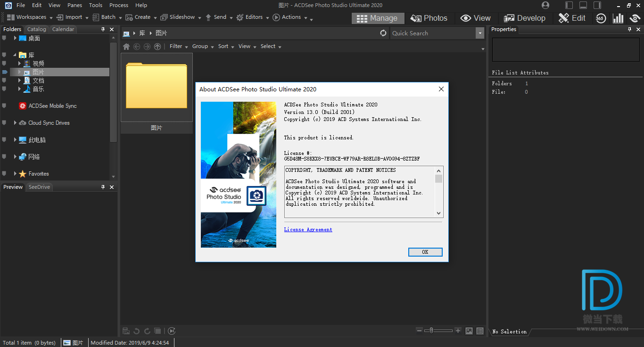
Task: Toggle Easy-Select marker for 音乐 folder
Action: (4, 89)
